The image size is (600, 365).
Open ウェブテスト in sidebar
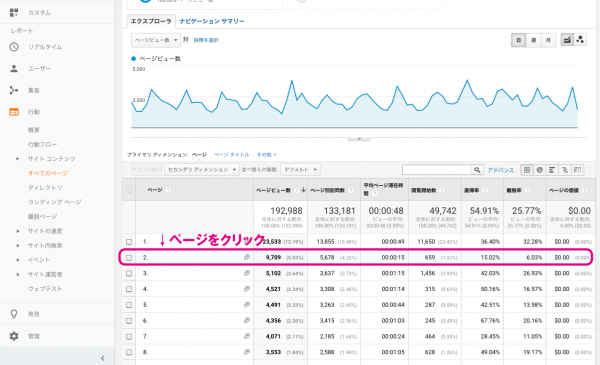point(45,289)
